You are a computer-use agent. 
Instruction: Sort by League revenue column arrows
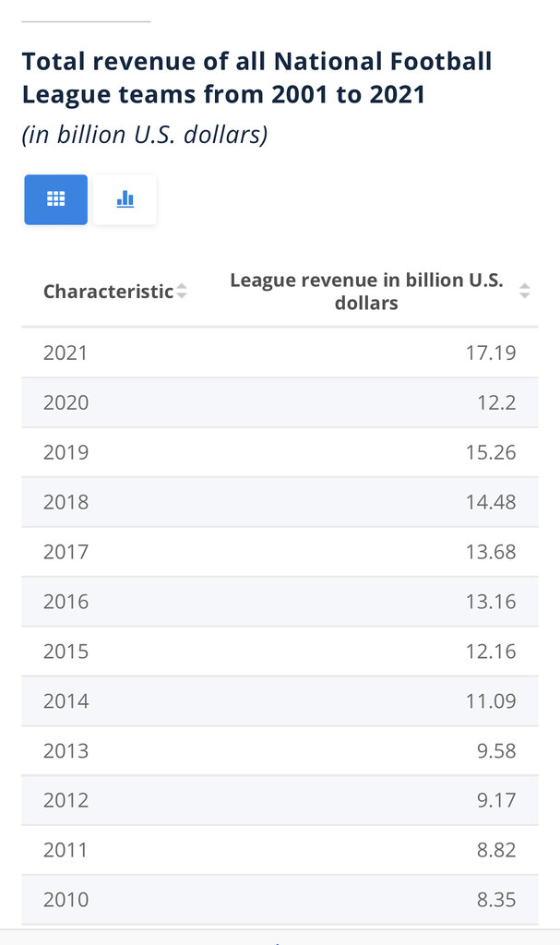tap(524, 291)
